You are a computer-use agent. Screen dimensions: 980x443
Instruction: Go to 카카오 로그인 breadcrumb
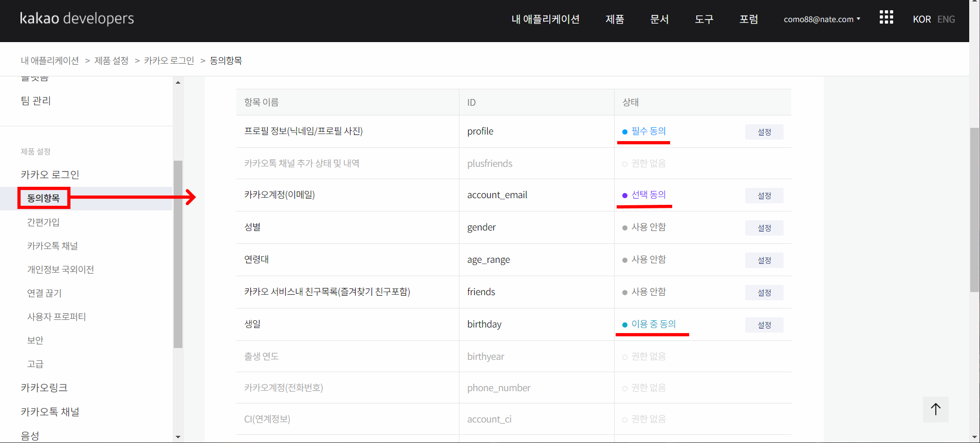(x=169, y=61)
